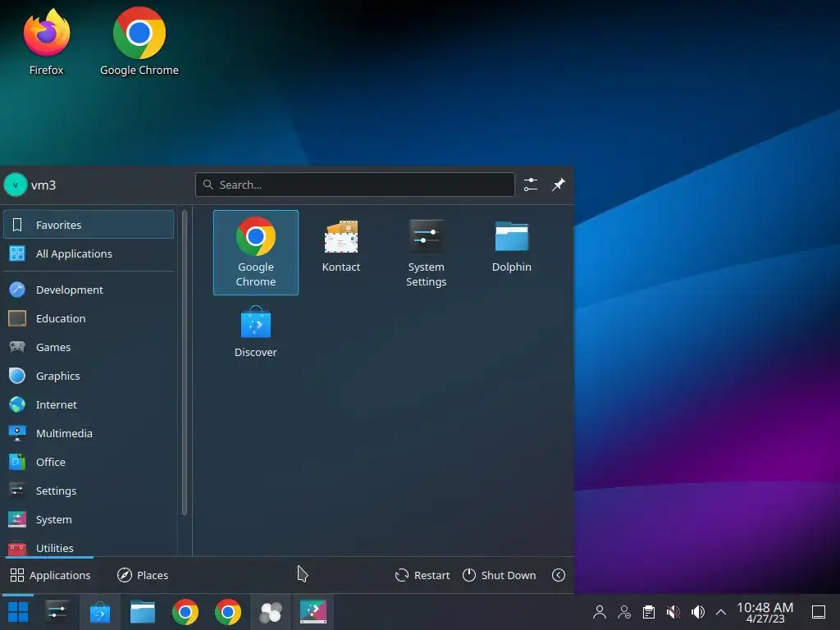Image resolution: width=840 pixels, height=630 pixels.
Task: Open the Development category
Action: [x=89, y=290]
